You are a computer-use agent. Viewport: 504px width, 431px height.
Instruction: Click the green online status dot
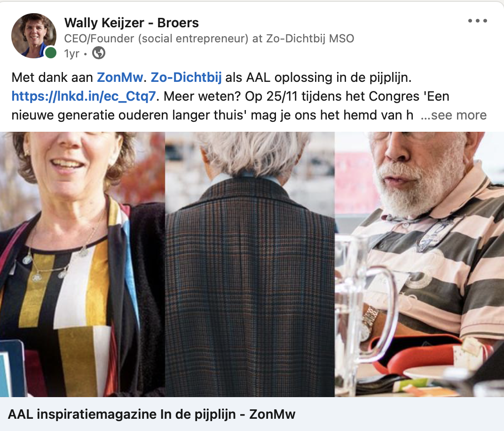(50, 52)
